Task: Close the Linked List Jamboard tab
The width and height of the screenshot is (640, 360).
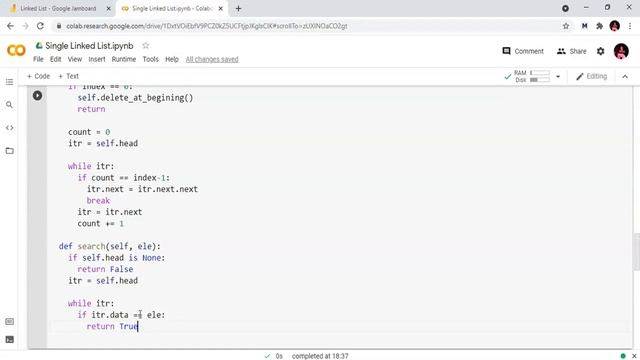Action: pos(109,8)
